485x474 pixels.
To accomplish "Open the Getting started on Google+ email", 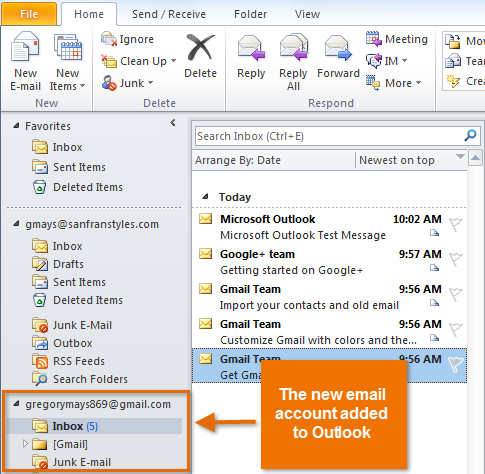I will tap(329, 262).
